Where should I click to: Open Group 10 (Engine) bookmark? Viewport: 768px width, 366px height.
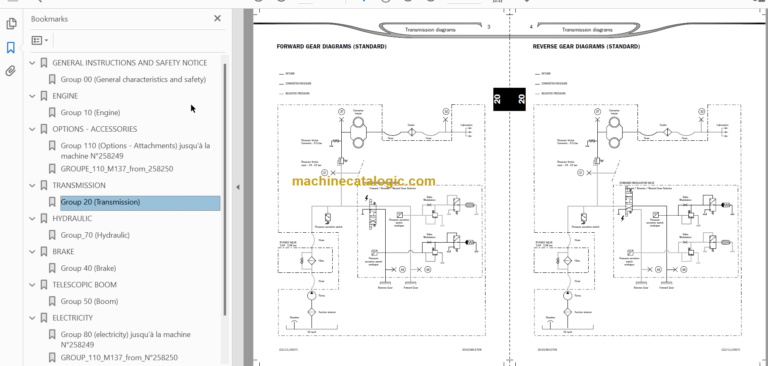click(x=90, y=113)
